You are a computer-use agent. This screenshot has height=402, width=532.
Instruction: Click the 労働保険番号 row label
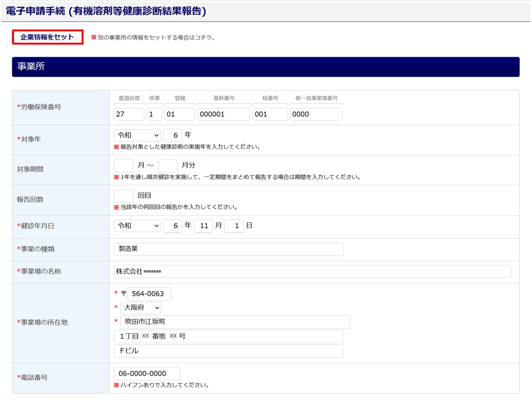39,107
